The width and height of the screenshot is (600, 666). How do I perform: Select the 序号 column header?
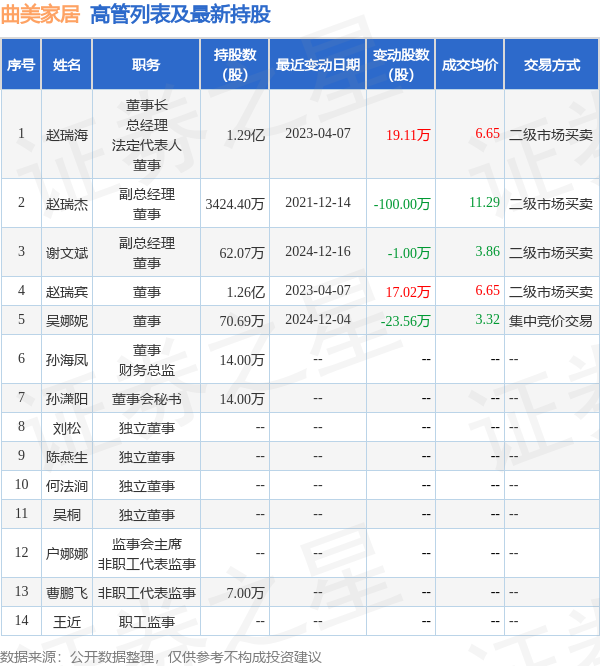[21, 65]
